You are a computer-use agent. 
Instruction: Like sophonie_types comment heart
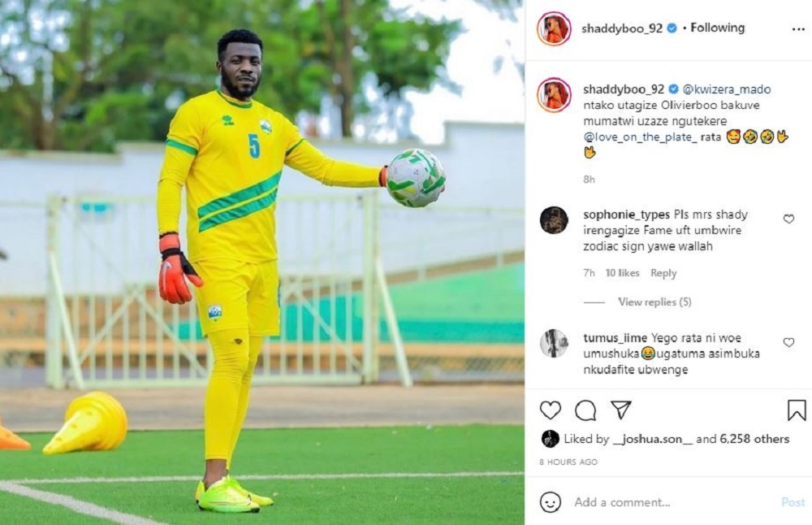coord(788,219)
